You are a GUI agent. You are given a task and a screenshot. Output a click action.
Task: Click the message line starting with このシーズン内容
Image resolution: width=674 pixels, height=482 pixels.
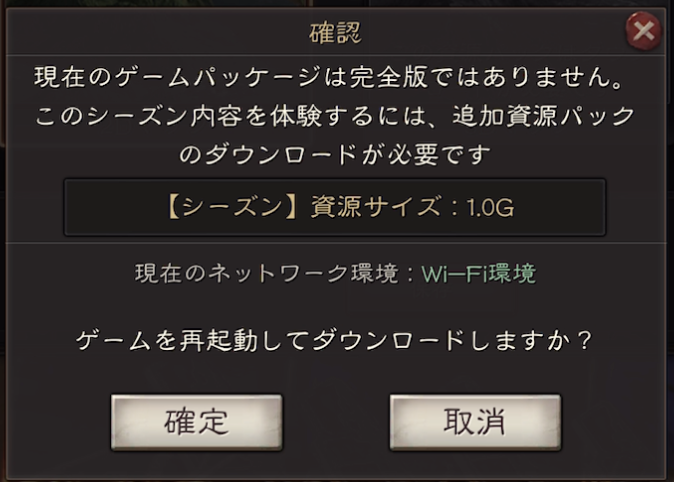[x=335, y=116]
